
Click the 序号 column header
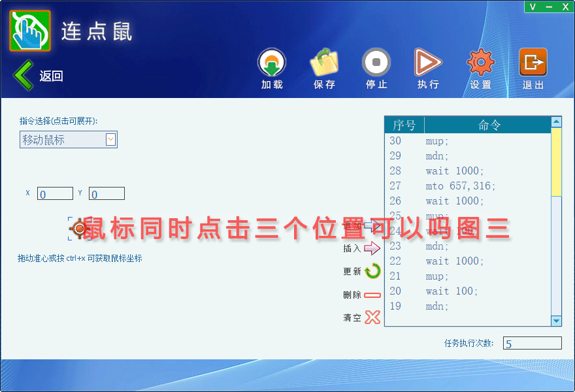click(x=404, y=125)
